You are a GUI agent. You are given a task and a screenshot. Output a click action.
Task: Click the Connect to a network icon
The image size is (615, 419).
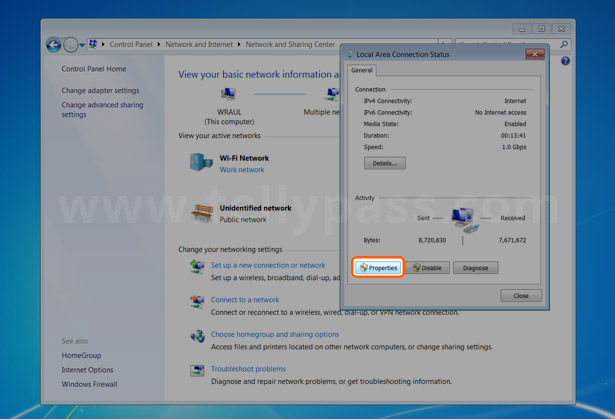coord(197,302)
